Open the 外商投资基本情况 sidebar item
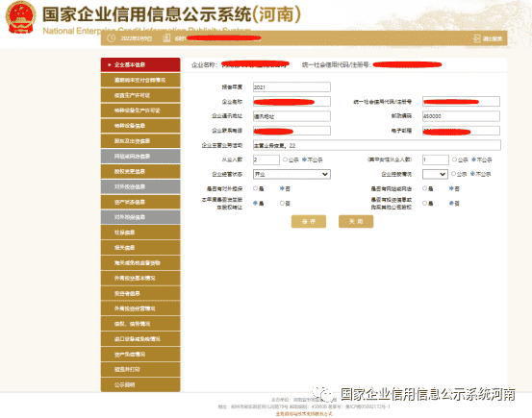Viewport: 532px width, 418px height. point(140,279)
